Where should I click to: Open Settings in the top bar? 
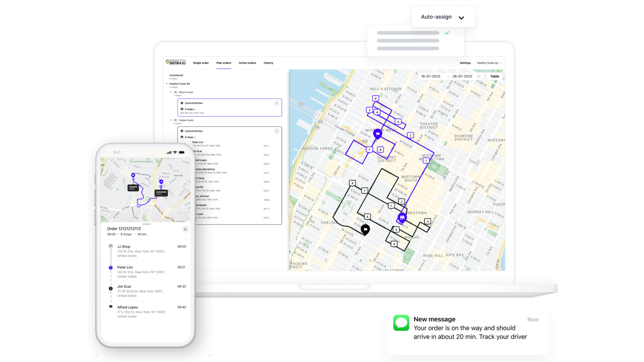pyautogui.click(x=465, y=63)
